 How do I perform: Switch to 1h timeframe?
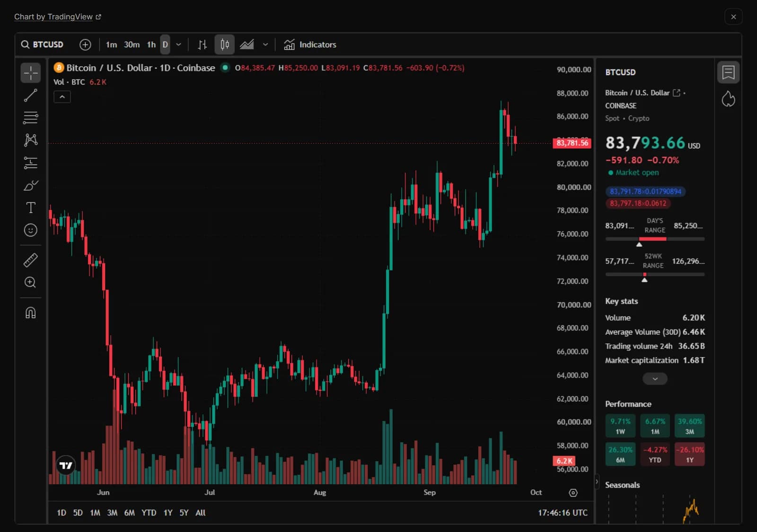click(151, 44)
